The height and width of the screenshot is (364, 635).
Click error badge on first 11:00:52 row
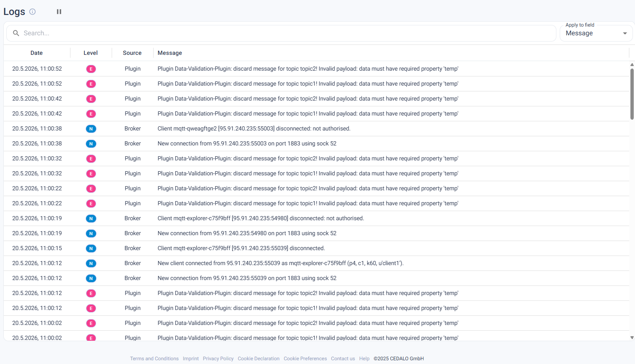[91, 69]
